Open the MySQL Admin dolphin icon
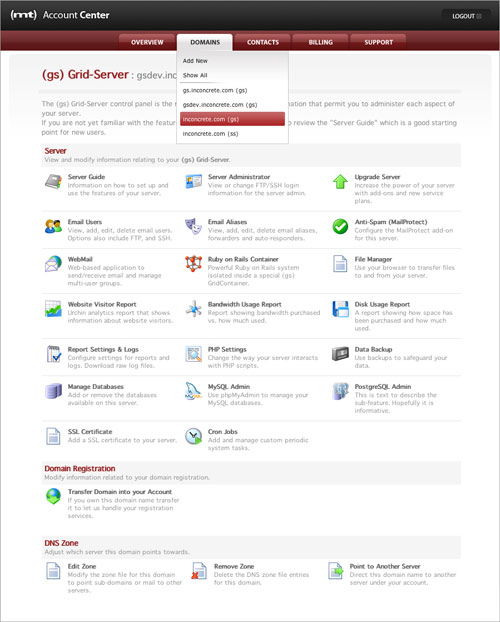500x622 pixels. (x=193, y=391)
